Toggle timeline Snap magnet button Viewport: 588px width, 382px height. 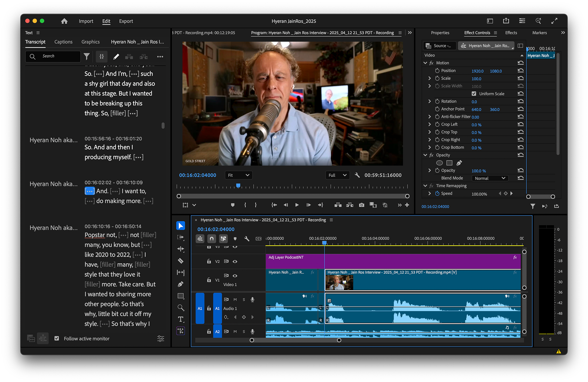point(212,238)
